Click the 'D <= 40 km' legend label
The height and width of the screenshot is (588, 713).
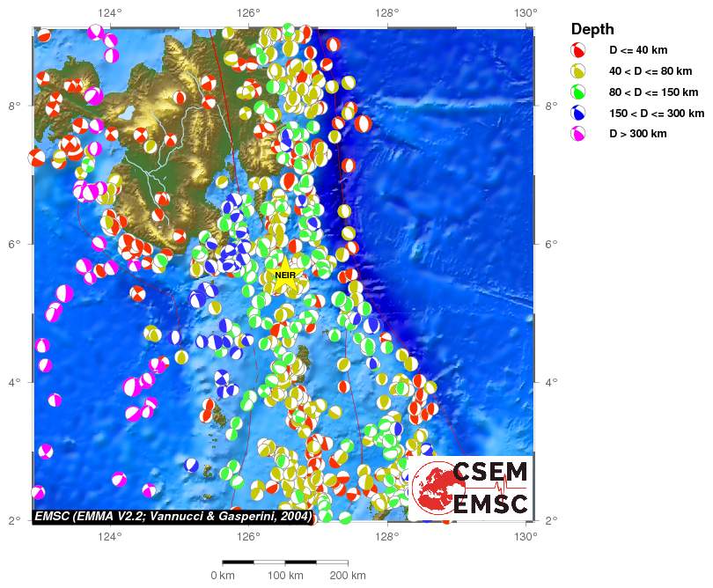pyautogui.click(x=638, y=50)
